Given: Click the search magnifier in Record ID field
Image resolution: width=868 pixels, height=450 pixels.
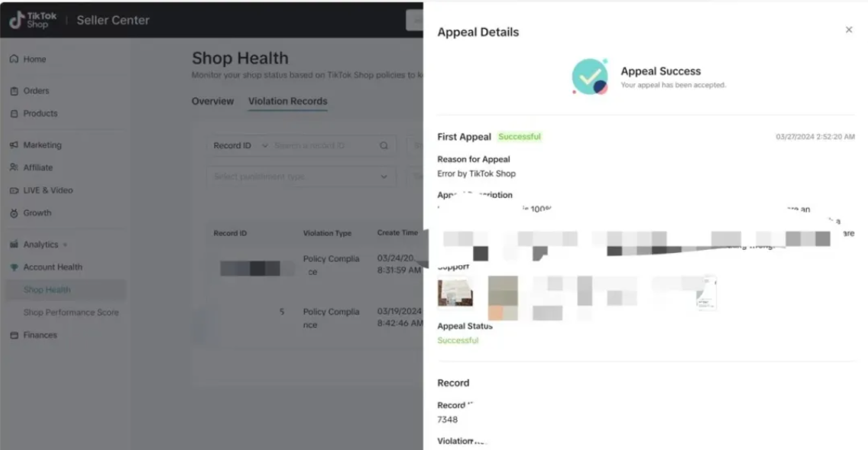Looking at the screenshot, I should (x=384, y=146).
